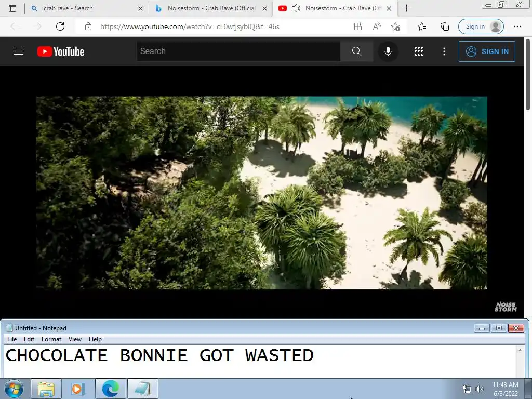Viewport: 532px width, 399px height.
Task: Click the browser forward arrow
Action: 37,26
